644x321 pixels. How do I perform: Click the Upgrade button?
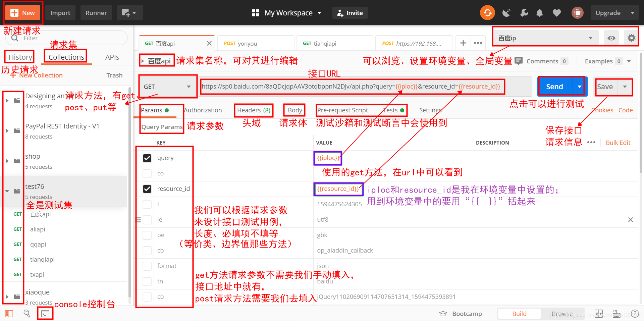coord(608,13)
